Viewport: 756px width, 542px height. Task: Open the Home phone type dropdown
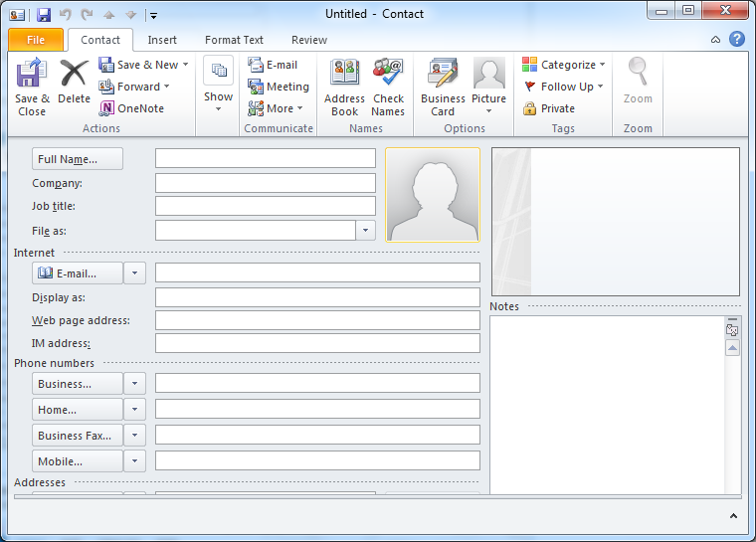(x=134, y=410)
